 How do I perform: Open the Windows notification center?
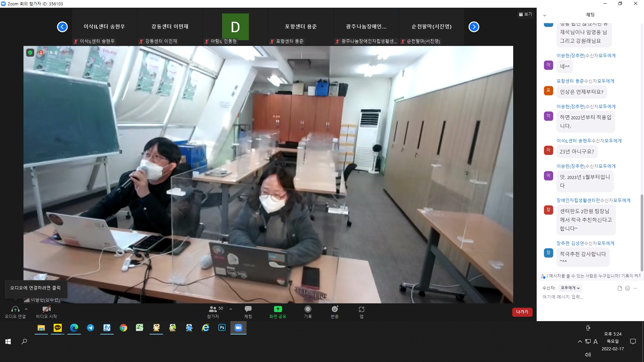click(633, 342)
